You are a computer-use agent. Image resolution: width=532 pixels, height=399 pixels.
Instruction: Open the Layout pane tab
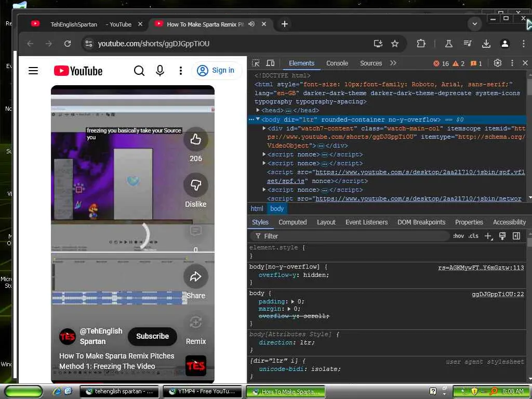pyautogui.click(x=326, y=222)
